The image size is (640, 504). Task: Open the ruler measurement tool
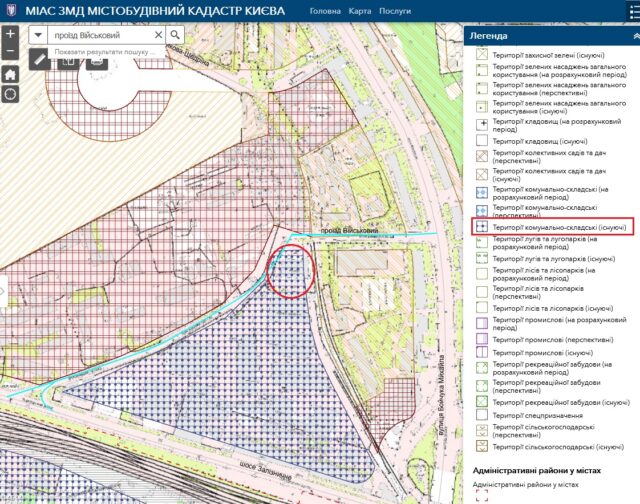point(39,59)
